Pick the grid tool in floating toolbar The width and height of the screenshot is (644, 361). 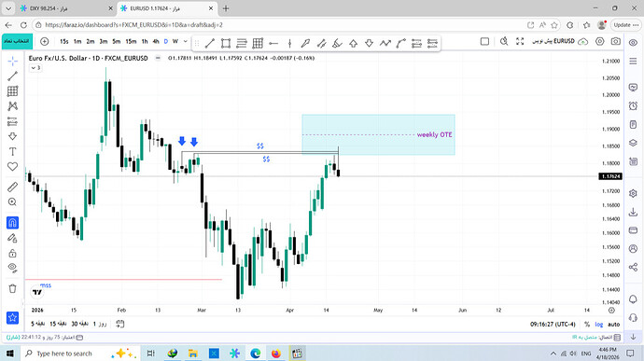(x=258, y=43)
